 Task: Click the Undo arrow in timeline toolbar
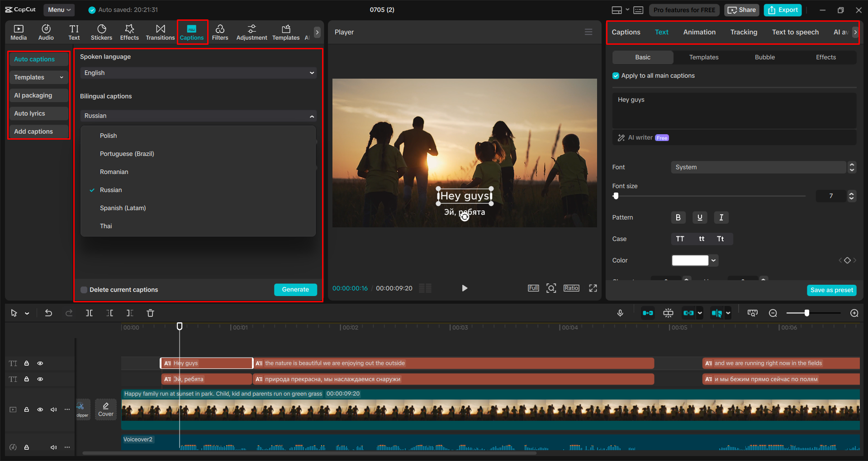click(x=48, y=313)
